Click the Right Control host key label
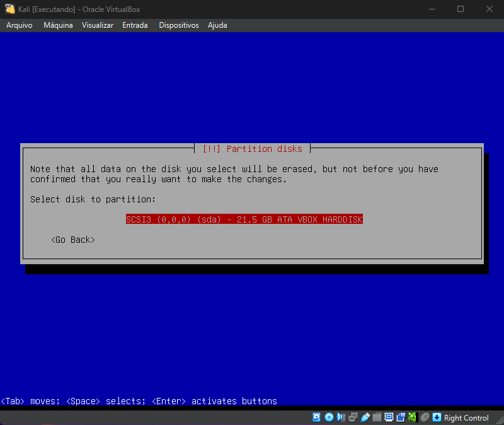This screenshot has height=425, width=504. click(x=466, y=417)
